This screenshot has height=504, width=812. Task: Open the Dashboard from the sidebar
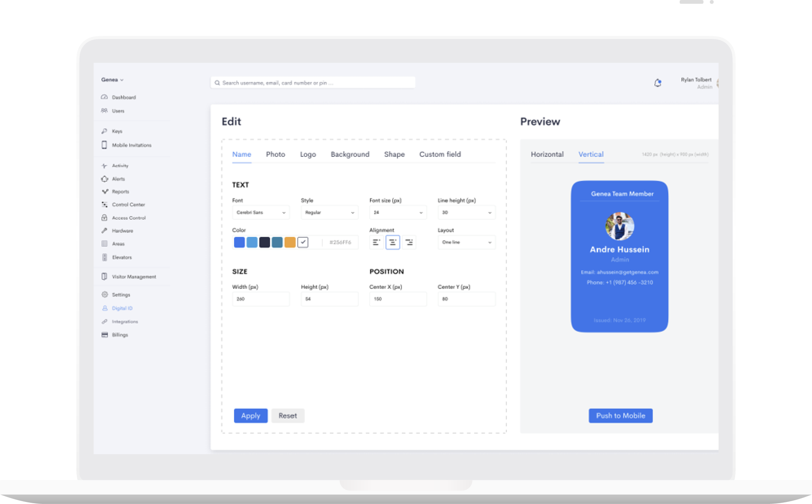(x=123, y=97)
